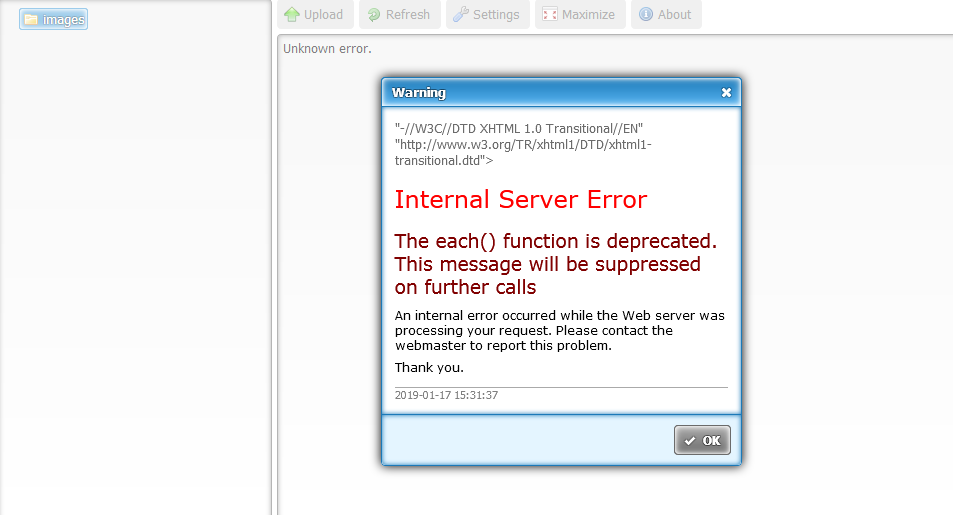
Task: Click the Settings wrench icon
Action: [461, 15]
